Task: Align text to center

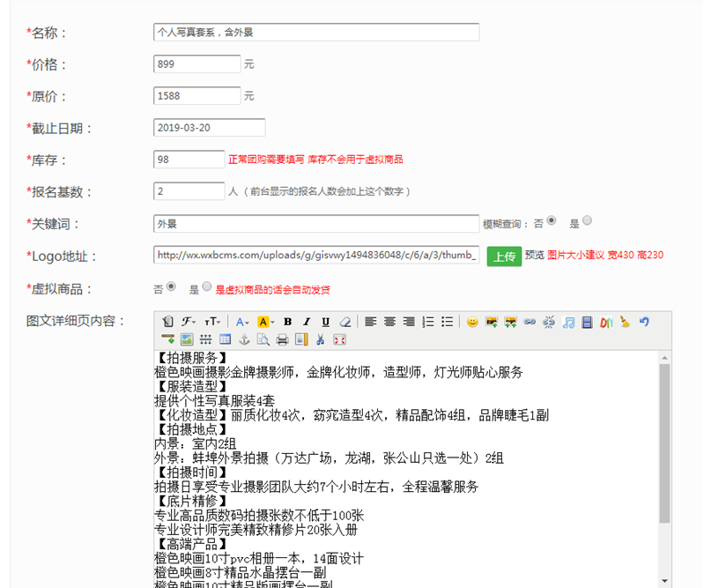Action: point(389,323)
